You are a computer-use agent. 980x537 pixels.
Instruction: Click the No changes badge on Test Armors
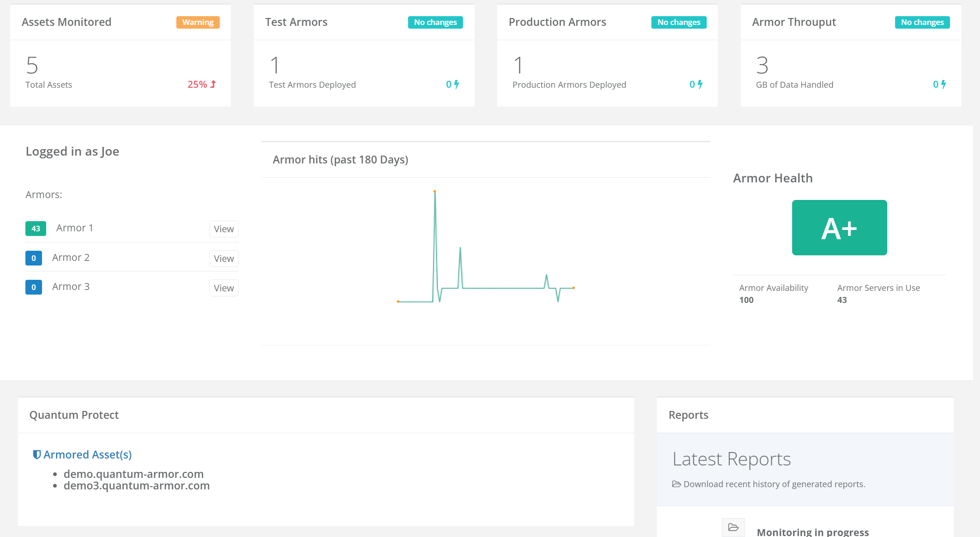tap(435, 22)
